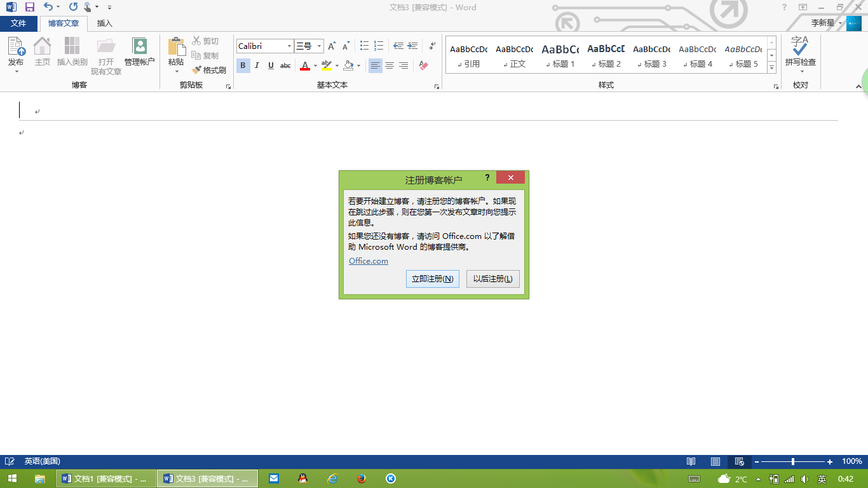The height and width of the screenshot is (488, 868).
Task: Click the 李新星 account name
Action: (823, 23)
